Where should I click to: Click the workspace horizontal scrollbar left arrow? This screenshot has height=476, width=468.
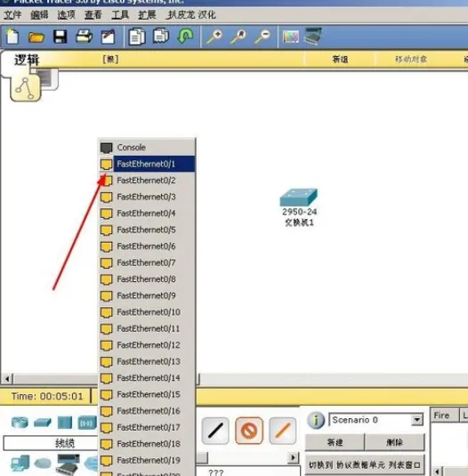pyautogui.click(x=7, y=378)
